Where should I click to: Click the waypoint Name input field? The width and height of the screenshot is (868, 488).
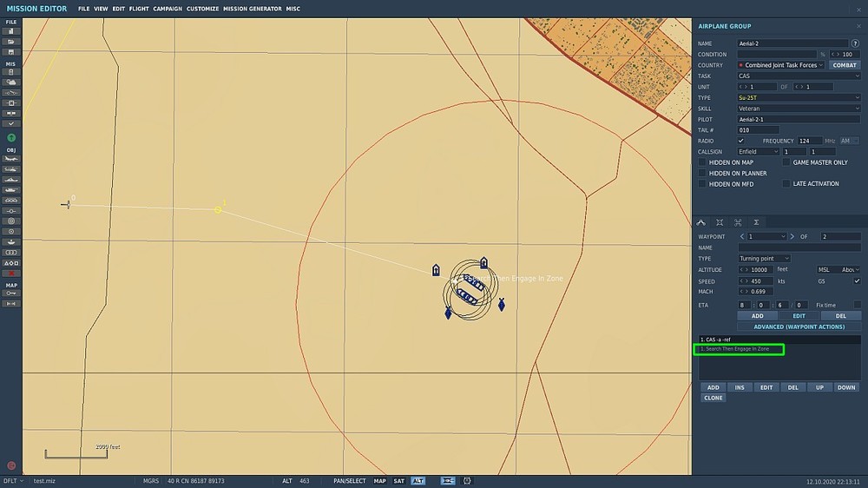coord(799,247)
